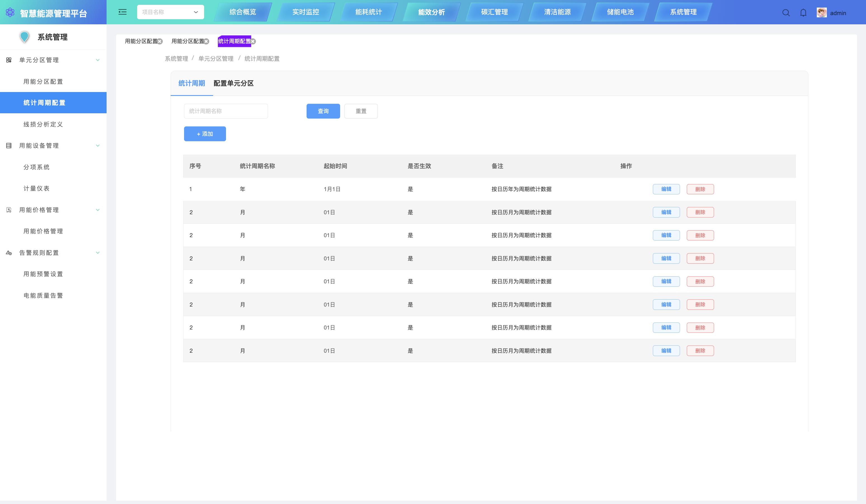Click the + 添加 button
866x504 pixels.
205,134
